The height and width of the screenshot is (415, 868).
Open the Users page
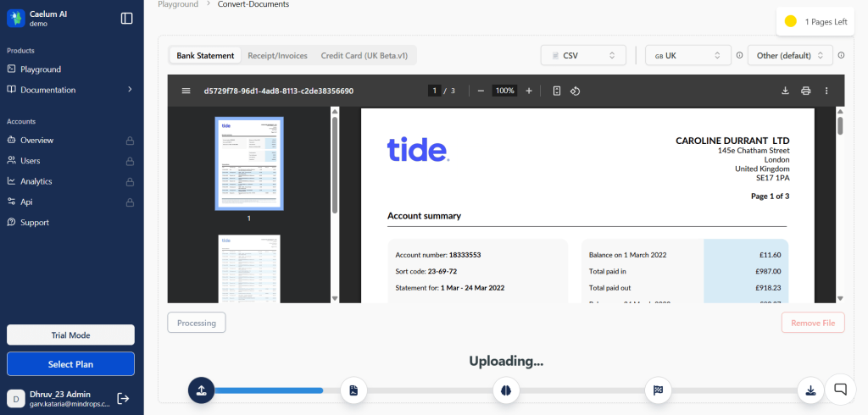point(30,160)
